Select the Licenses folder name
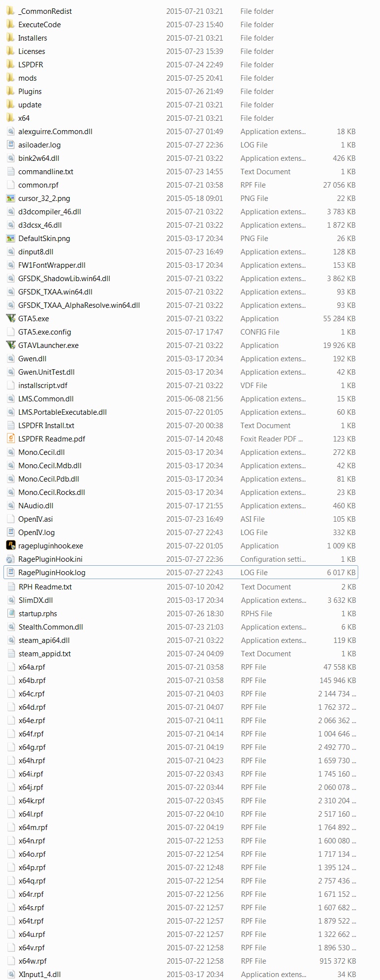Viewport: 380px width, 980px height. 32,51
